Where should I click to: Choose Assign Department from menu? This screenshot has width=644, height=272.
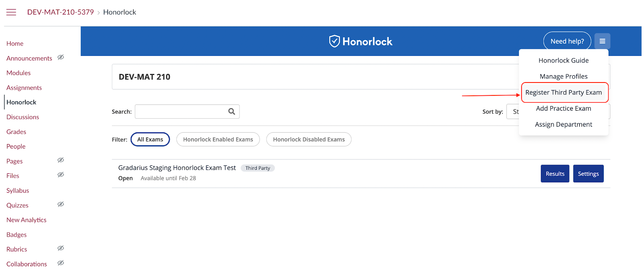tap(563, 125)
